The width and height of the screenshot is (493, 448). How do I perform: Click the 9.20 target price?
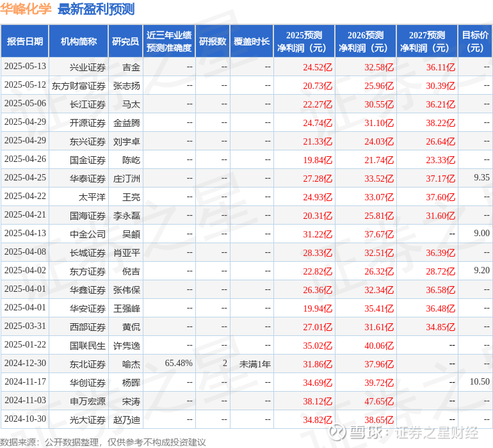click(x=481, y=270)
